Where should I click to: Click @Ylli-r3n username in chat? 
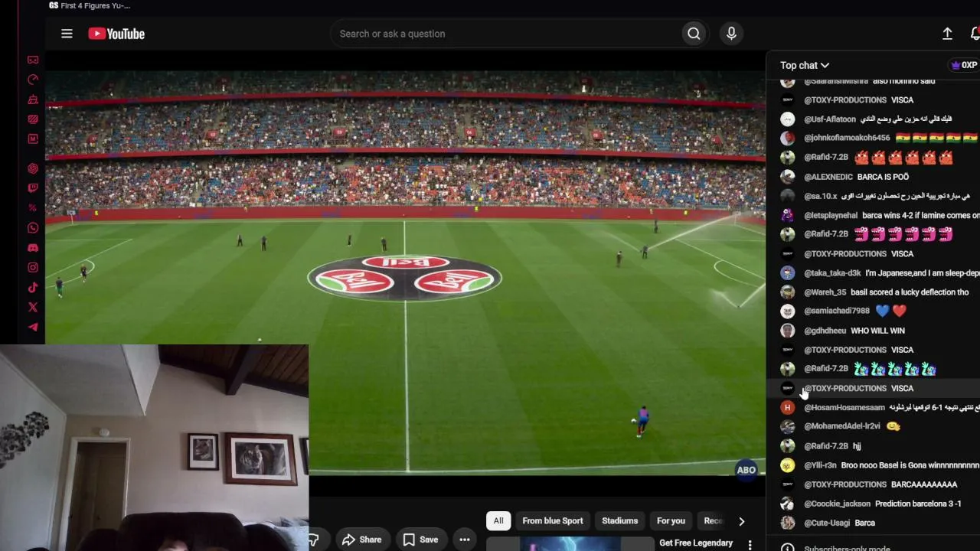coord(820,465)
